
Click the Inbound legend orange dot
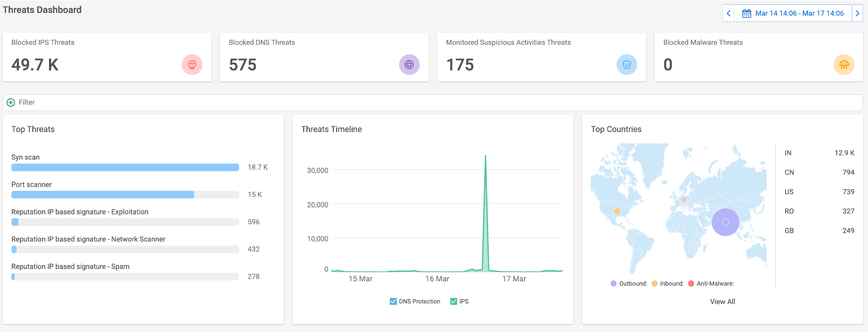pos(654,283)
